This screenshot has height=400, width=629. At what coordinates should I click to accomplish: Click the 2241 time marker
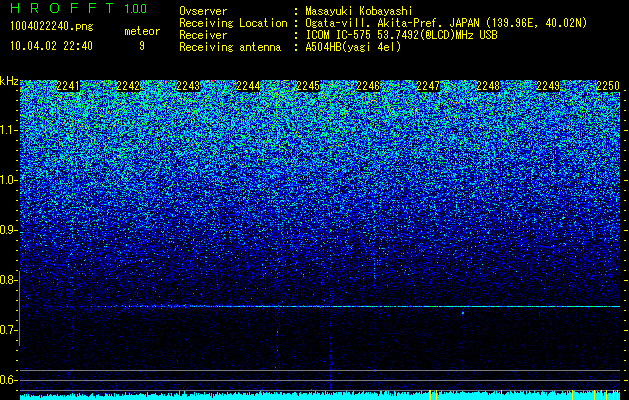tap(68, 86)
